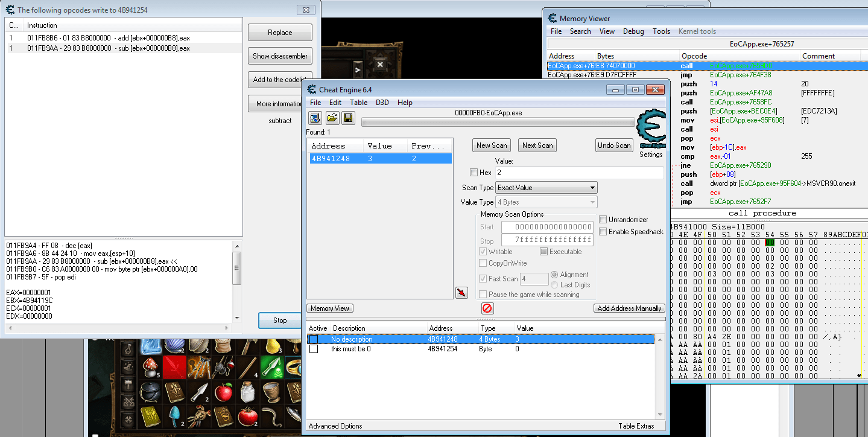Screen dimensions: 868x437
Task: Click the wizard hat inventory filter
Action: [x=128, y=367]
